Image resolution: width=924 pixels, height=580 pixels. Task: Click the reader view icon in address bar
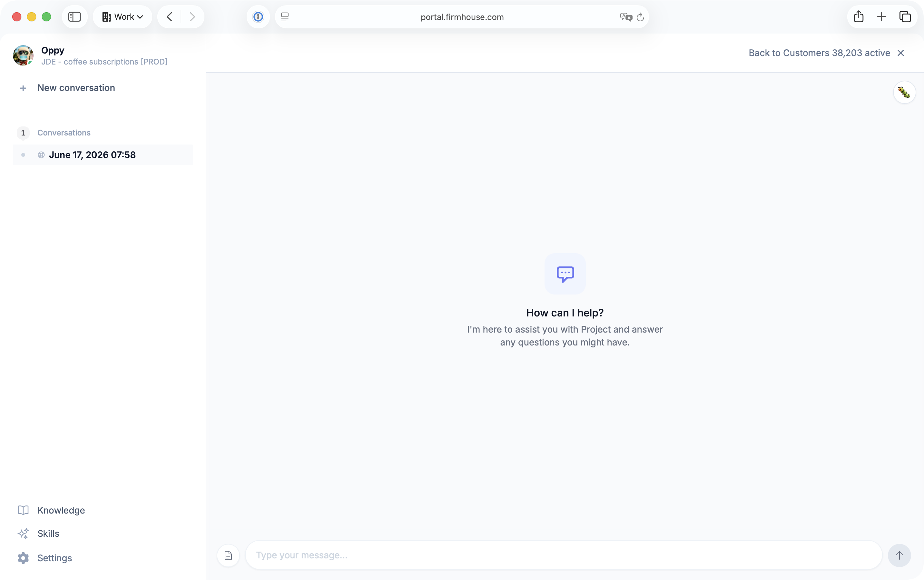284,17
